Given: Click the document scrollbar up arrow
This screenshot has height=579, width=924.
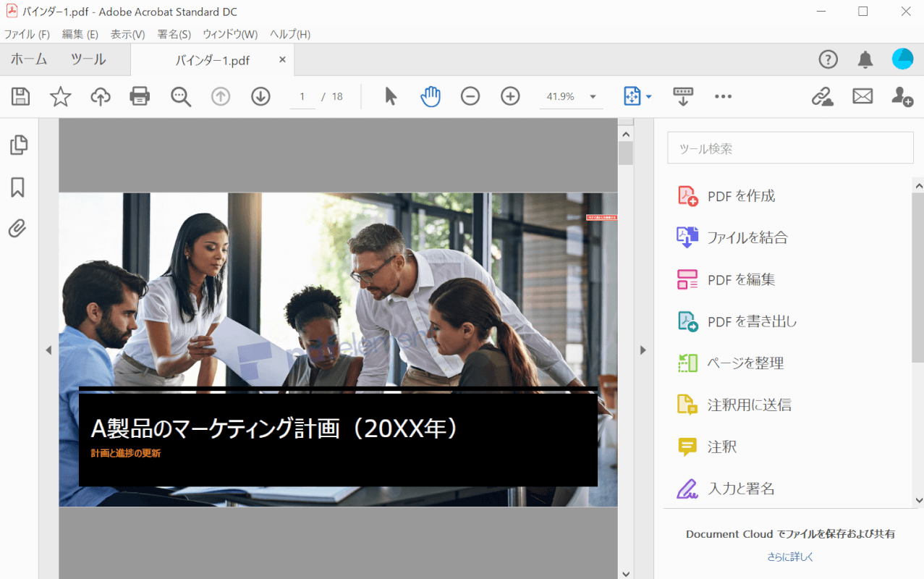Looking at the screenshot, I should [626, 134].
